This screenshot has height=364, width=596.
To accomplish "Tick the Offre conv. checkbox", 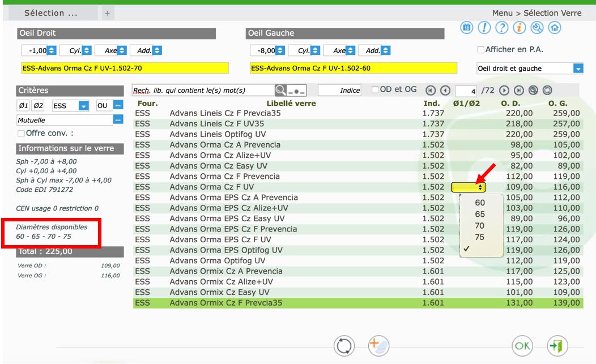I will pos(22,134).
